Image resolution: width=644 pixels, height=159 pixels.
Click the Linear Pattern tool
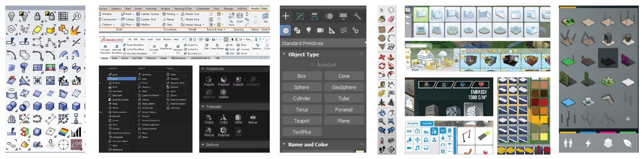pos(217,46)
